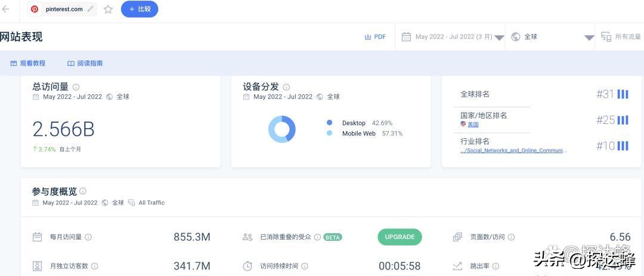
Task: Click the info icon next to 已消除重叠的受众
Action: pyautogui.click(x=317, y=237)
